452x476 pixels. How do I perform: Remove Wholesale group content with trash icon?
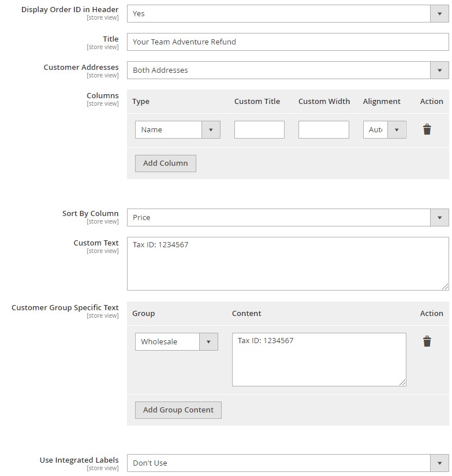pos(427,341)
